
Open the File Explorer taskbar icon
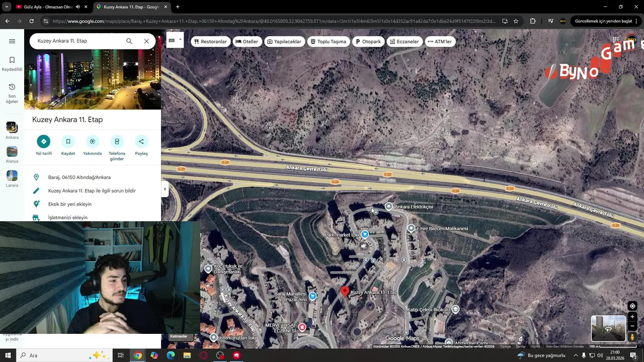pyautogui.click(x=187, y=355)
